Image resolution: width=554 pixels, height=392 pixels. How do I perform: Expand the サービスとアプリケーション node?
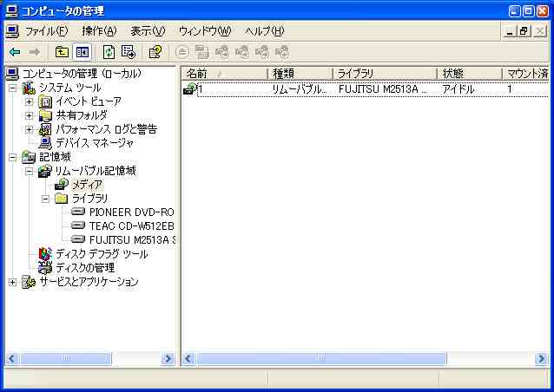pos(12,282)
